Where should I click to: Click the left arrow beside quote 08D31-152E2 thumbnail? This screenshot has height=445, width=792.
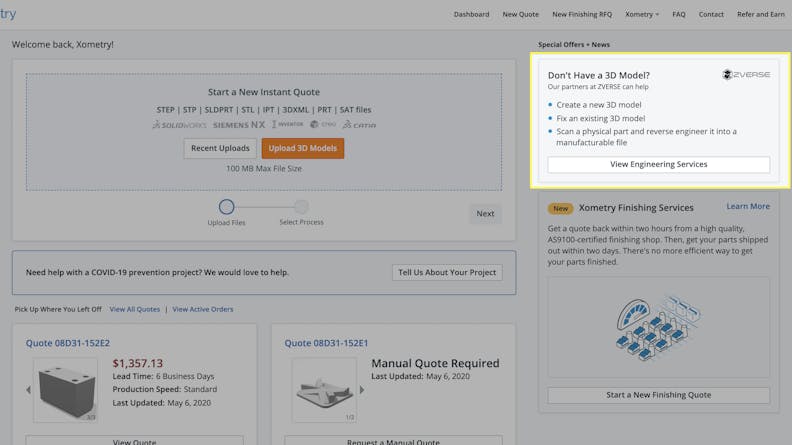[x=28, y=390]
